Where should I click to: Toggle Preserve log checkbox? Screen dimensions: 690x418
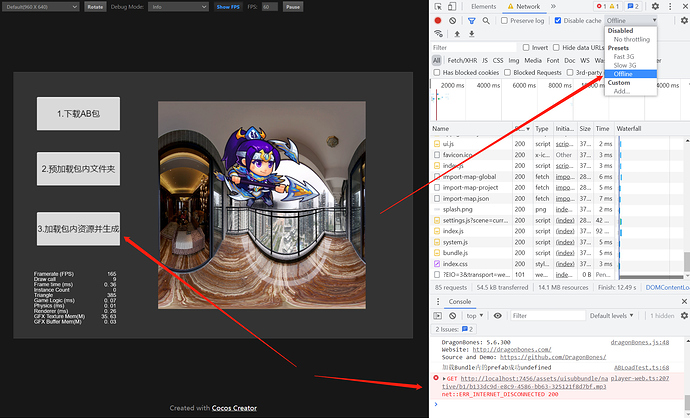pyautogui.click(x=504, y=21)
